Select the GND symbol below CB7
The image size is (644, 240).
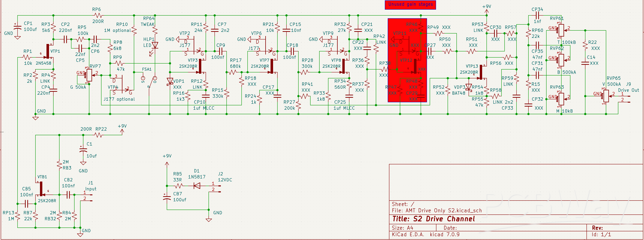(209, 220)
